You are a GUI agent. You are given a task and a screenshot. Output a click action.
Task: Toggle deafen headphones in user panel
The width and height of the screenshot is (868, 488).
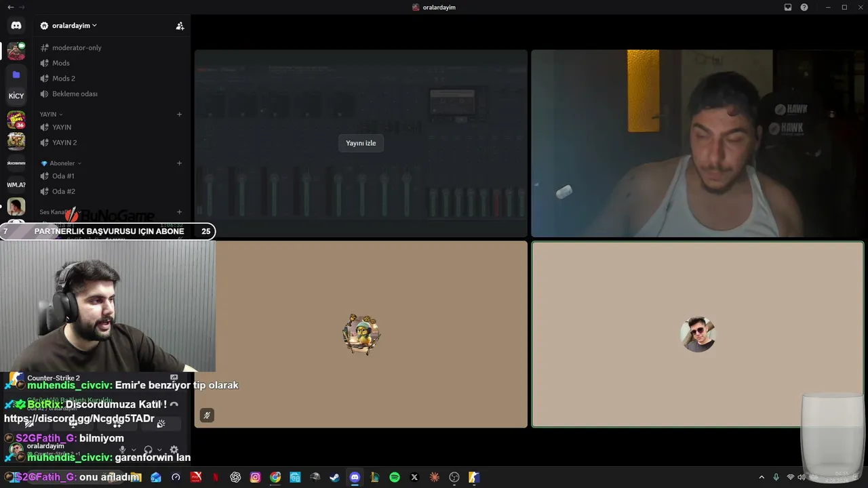tap(148, 450)
